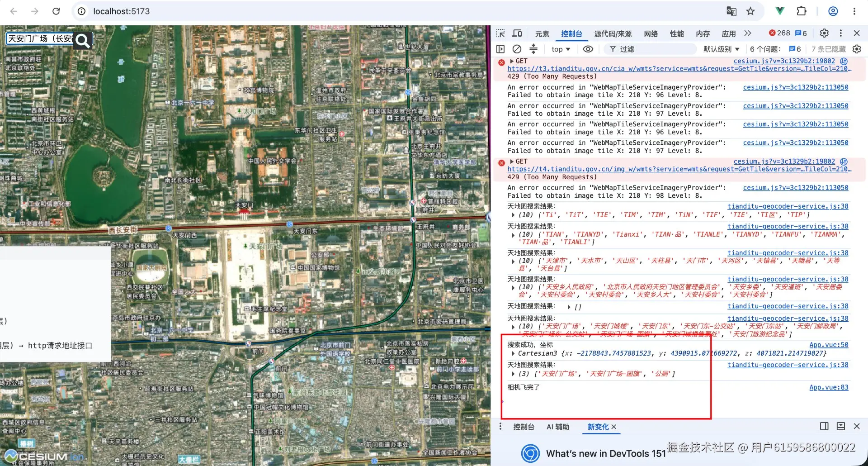The image size is (868, 466).
Task: Open tianditu-geocoder-service.js:38 link beside the empty [] result
Action: 788,306
